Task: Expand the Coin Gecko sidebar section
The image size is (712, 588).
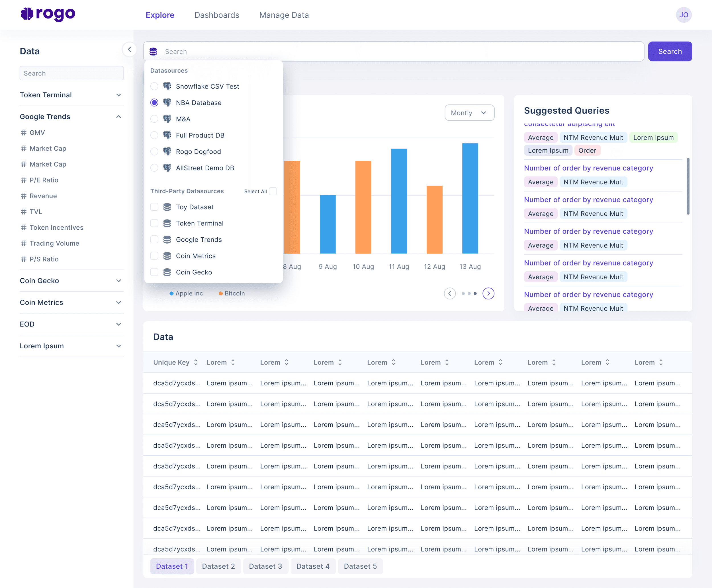Action: click(118, 281)
